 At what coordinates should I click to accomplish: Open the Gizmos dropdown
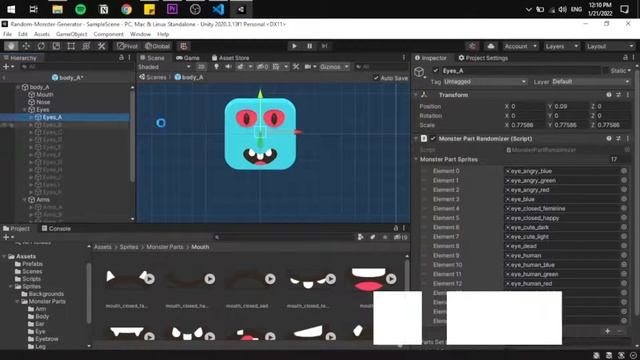tap(334, 67)
